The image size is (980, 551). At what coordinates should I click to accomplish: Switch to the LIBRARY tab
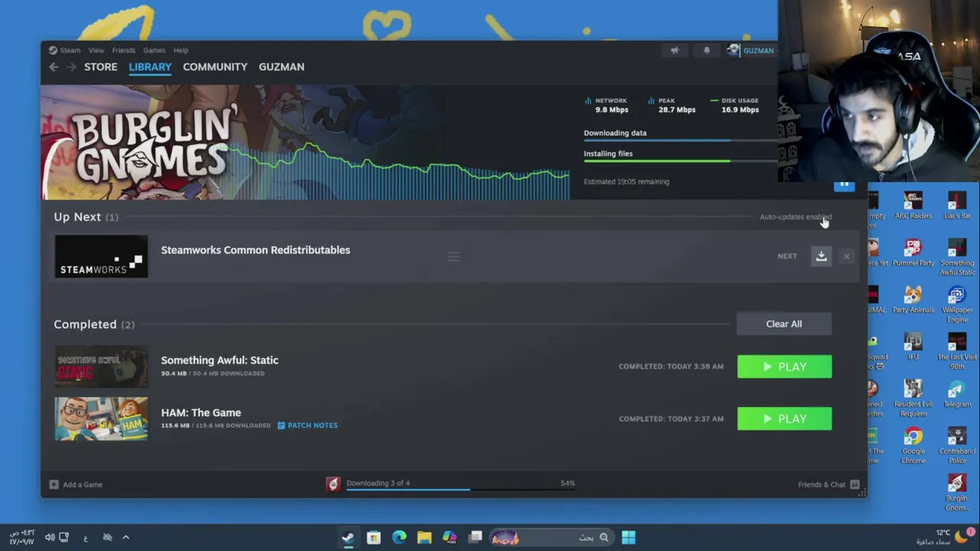pyautogui.click(x=150, y=67)
